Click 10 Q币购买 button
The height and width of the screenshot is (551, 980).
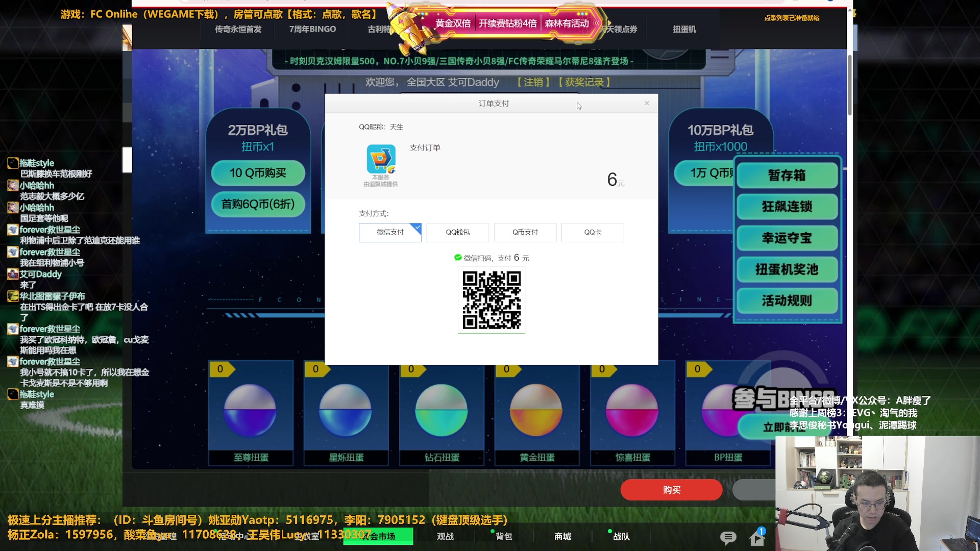click(x=258, y=173)
